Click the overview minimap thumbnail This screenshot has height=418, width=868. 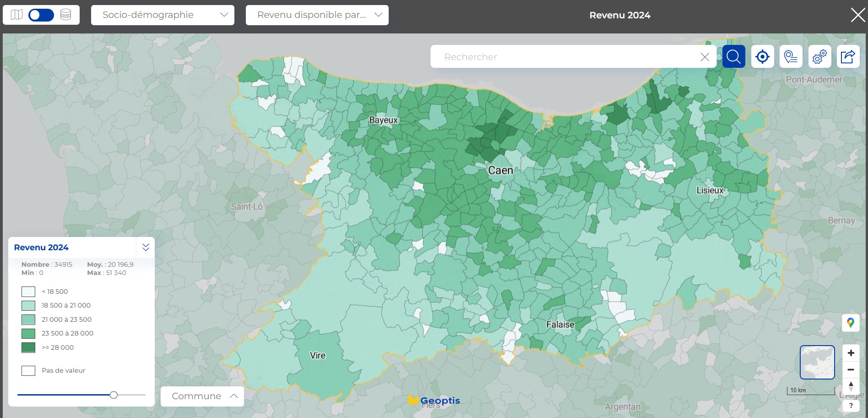pos(817,362)
